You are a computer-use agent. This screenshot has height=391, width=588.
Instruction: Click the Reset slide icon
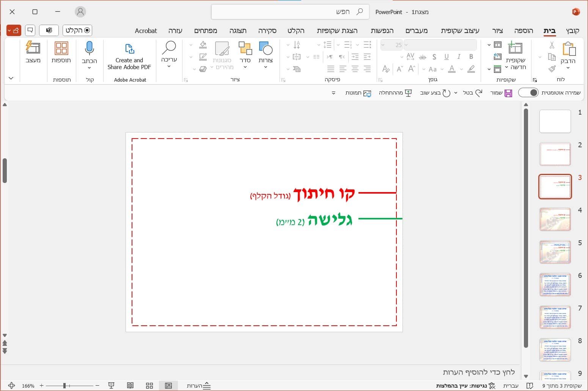pyautogui.click(x=497, y=57)
